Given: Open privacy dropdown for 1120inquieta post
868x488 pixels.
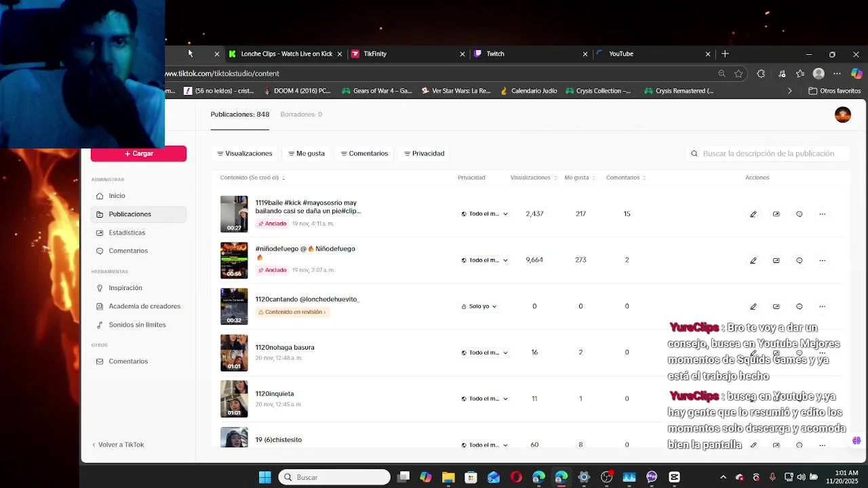Looking at the screenshot, I should pos(484,399).
